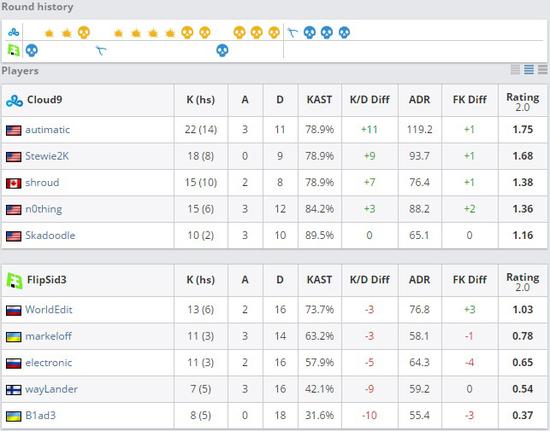Click the Rating 2.0 header for Cloud9

[x=523, y=101]
